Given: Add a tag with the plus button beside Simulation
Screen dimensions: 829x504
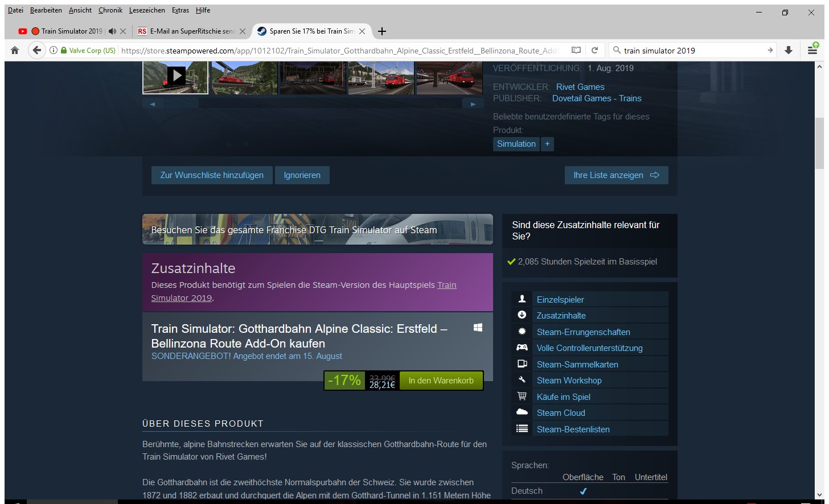Looking at the screenshot, I should coord(547,144).
